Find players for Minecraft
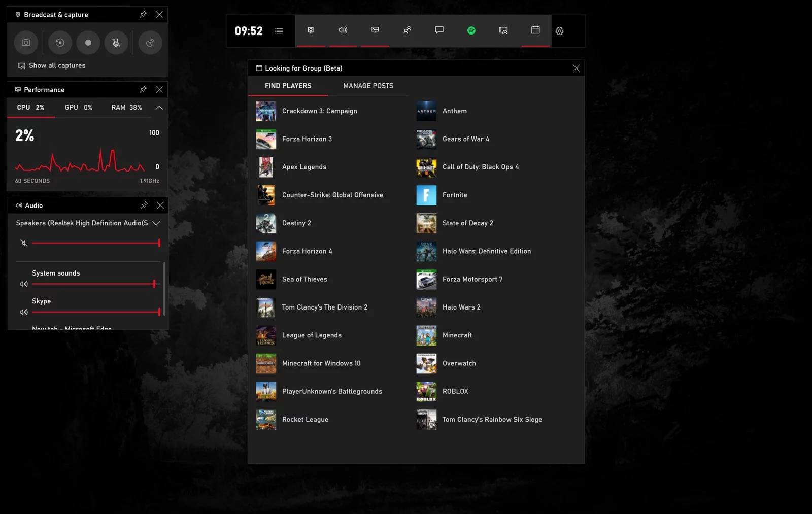The width and height of the screenshot is (812, 514). 445,335
